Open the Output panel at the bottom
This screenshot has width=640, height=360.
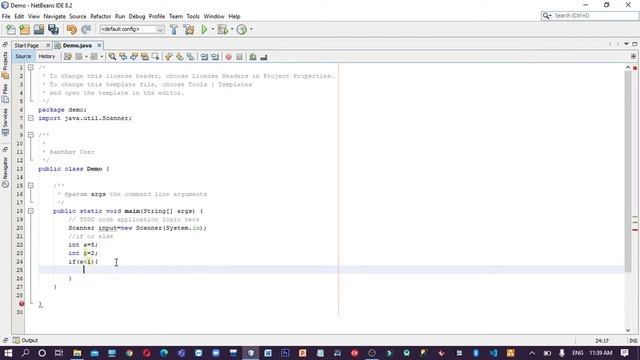(x=25, y=340)
